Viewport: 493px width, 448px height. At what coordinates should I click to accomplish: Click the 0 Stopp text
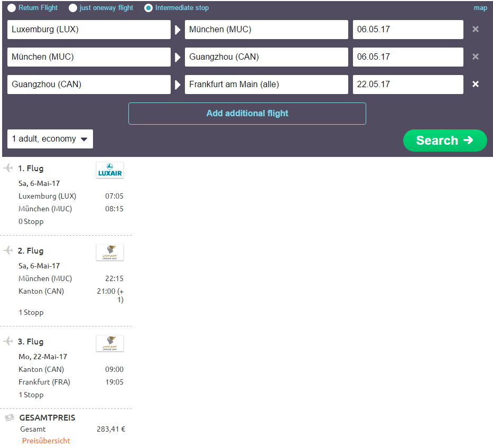(x=31, y=222)
